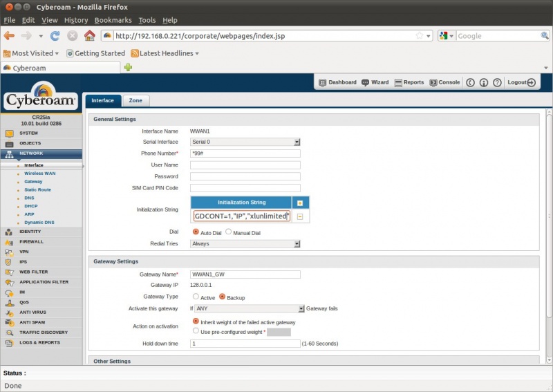This screenshot has width=553, height=392.
Task: Remove the initialization string entry
Action: coord(299,216)
